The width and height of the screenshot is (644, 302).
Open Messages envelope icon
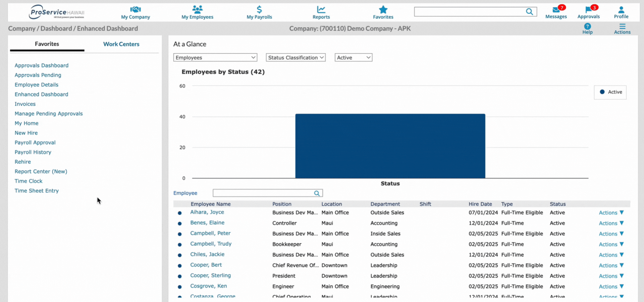pyautogui.click(x=556, y=9)
